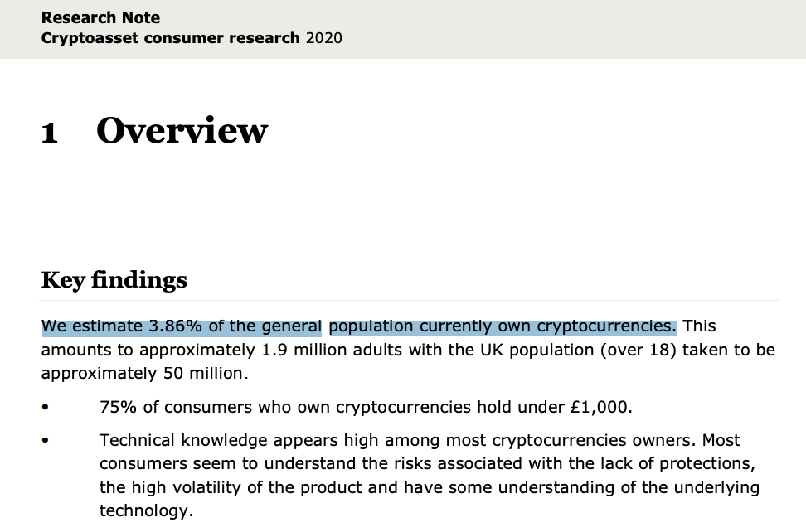Click the section number "1" beside Overview
The height and width of the screenshot is (532, 806).
click(x=50, y=133)
